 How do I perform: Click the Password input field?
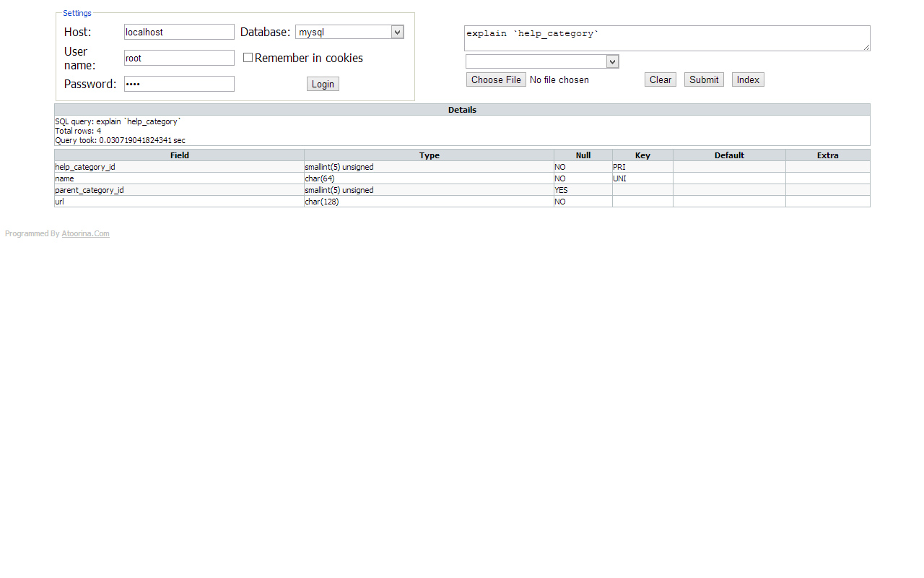pyautogui.click(x=179, y=84)
